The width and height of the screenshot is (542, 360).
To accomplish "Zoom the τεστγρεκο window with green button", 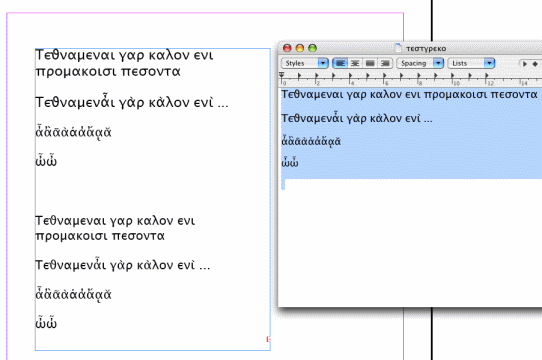I will click(x=312, y=48).
